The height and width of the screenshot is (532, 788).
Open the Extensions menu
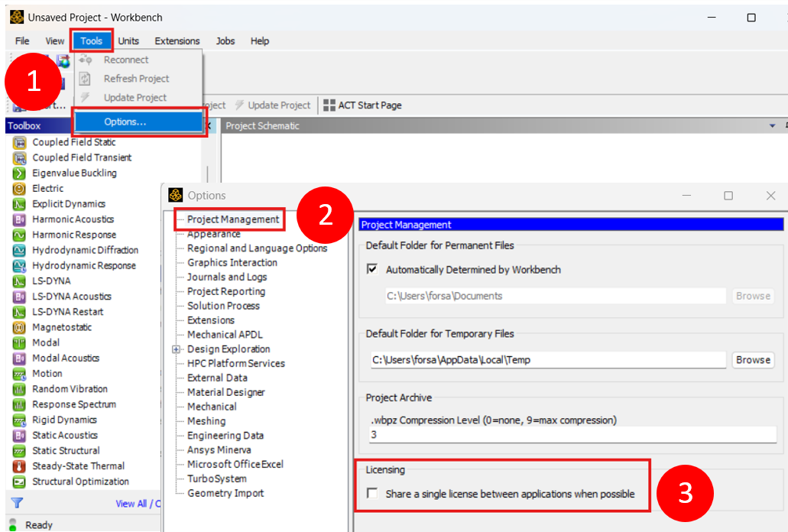point(177,41)
